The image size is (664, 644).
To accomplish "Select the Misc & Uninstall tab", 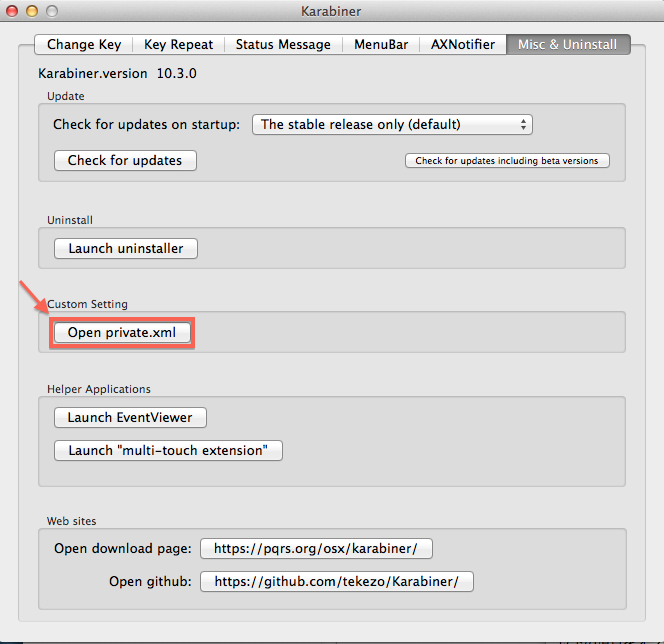I will click(567, 44).
